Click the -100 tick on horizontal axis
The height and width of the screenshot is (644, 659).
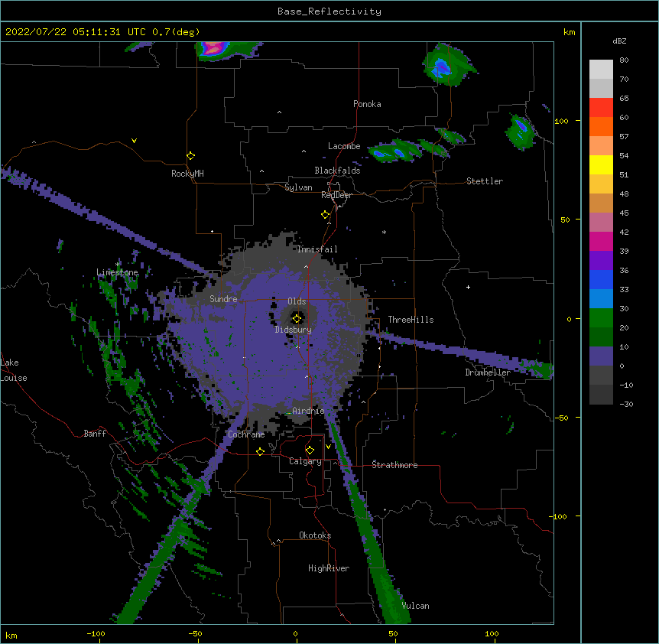(x=96, y=633)
